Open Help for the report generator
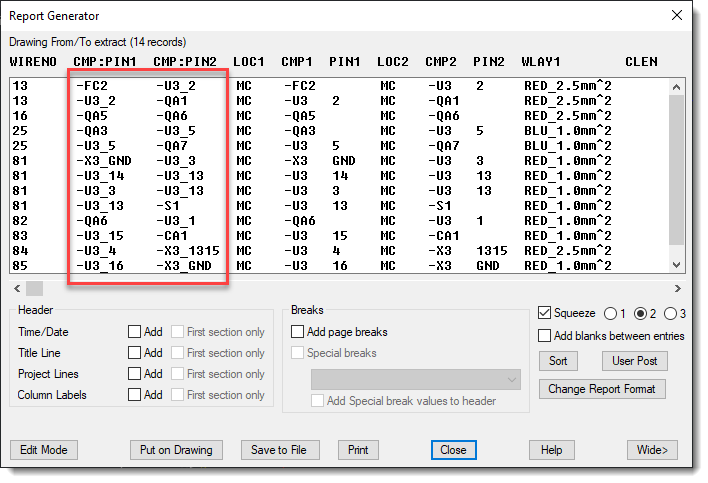The width and height of the screenshot is (708, 483). (552, 450)
